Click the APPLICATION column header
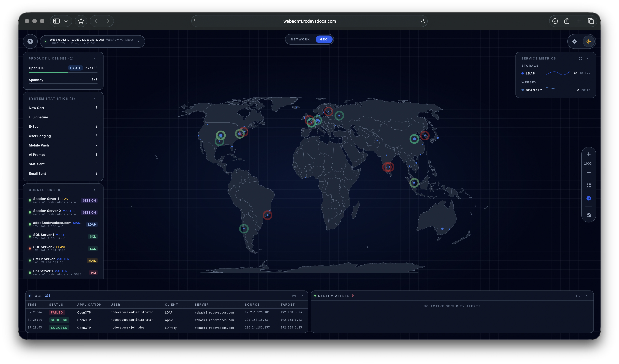The height and width of the screenshot is (364, 619). 89,305
